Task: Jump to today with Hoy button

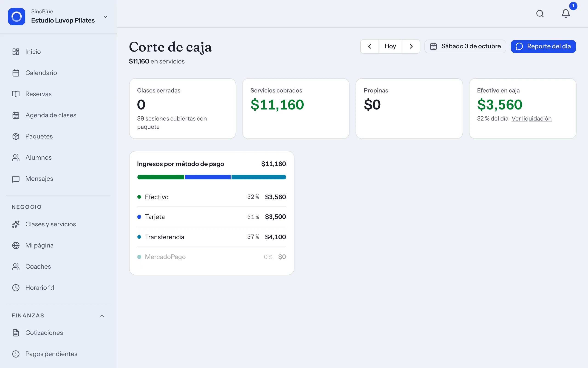Action: (390, 46)
